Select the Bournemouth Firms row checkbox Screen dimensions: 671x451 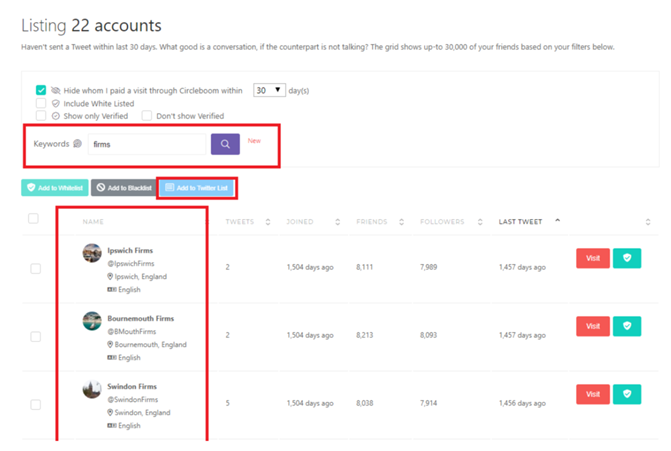pyautogui.click(x=36, y=337)
